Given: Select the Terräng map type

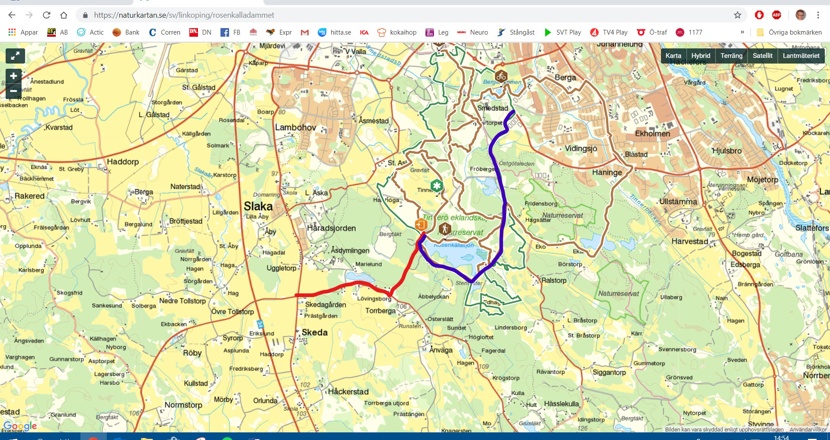Looking at the screenshot, I should point(731,56).
